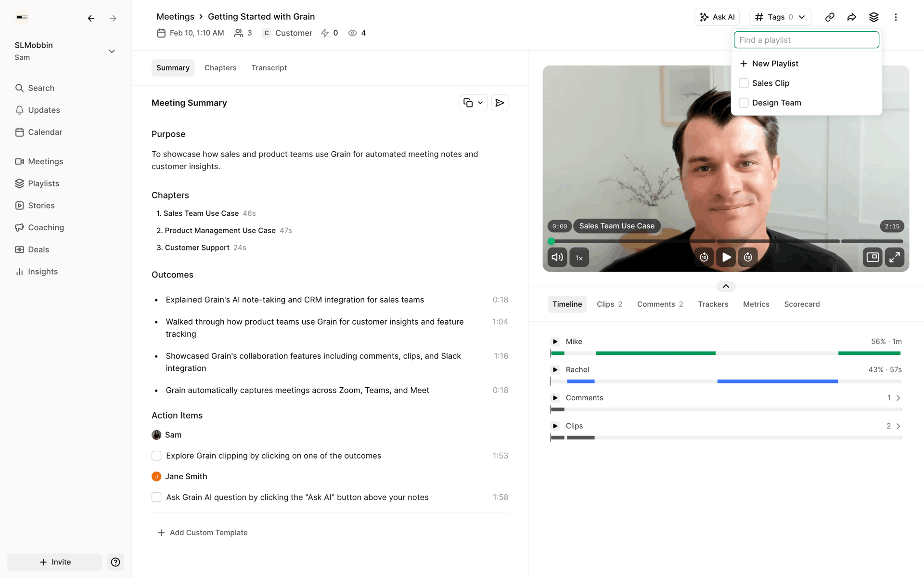Open Stories in the sidebar
The height and width of the screenshot is (578, 924).
[35, 206]
